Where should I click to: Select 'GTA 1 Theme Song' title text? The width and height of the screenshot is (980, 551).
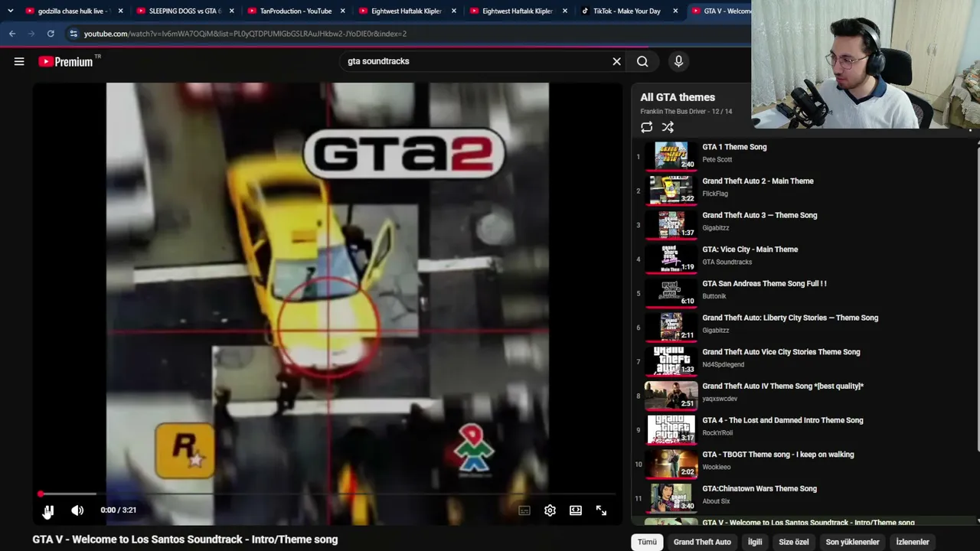tap(734, 147)
